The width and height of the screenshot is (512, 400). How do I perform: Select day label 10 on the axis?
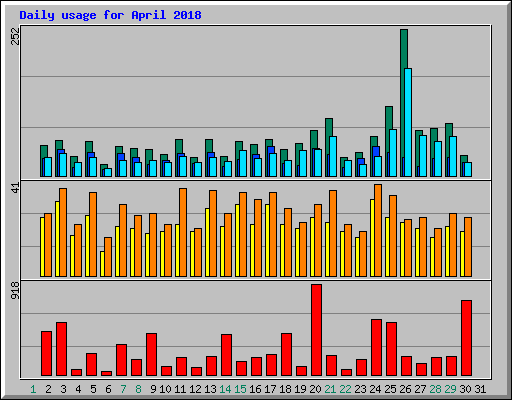click(165, 389)
